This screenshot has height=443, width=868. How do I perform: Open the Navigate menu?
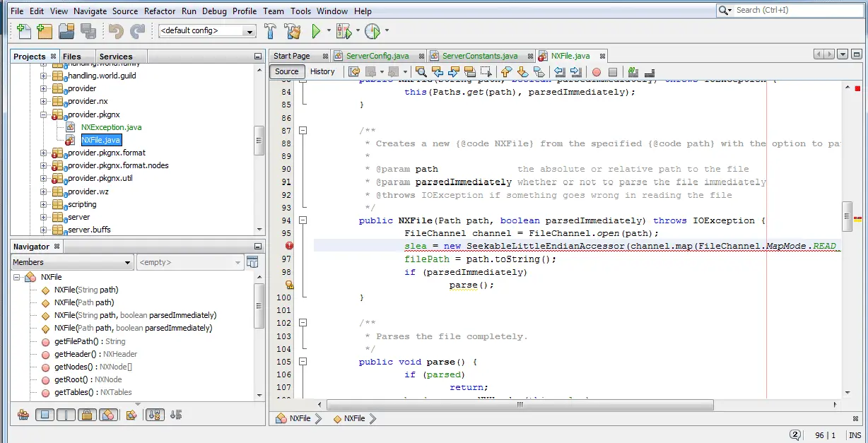click(90, 11)
